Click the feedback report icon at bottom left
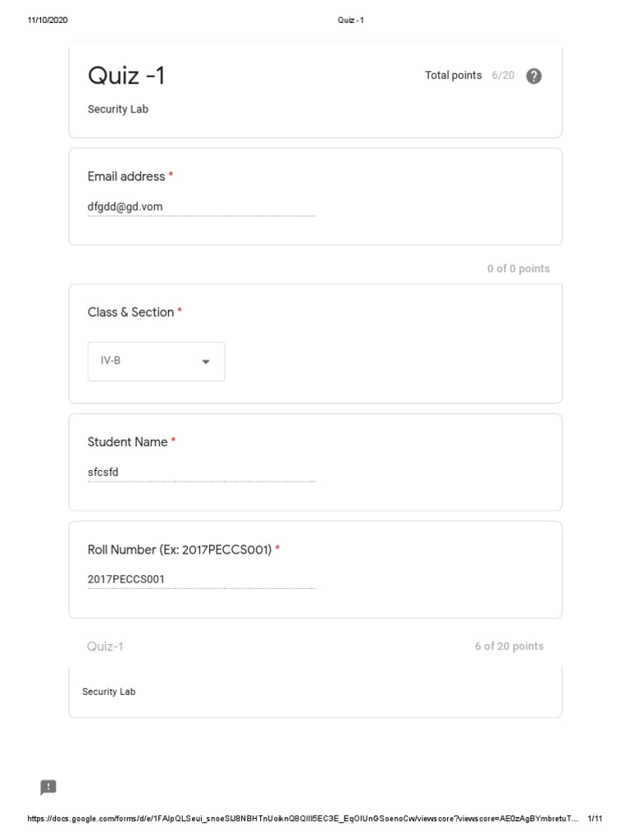The width and height of the screenshot is (630, 840). [48, 787]
